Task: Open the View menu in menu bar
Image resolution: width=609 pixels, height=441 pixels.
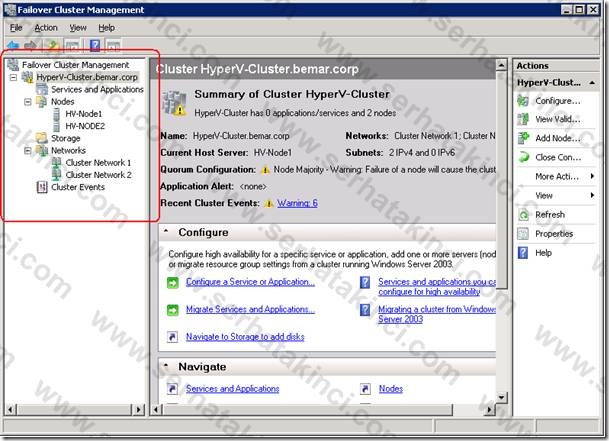Action: [x=78, y=28]
